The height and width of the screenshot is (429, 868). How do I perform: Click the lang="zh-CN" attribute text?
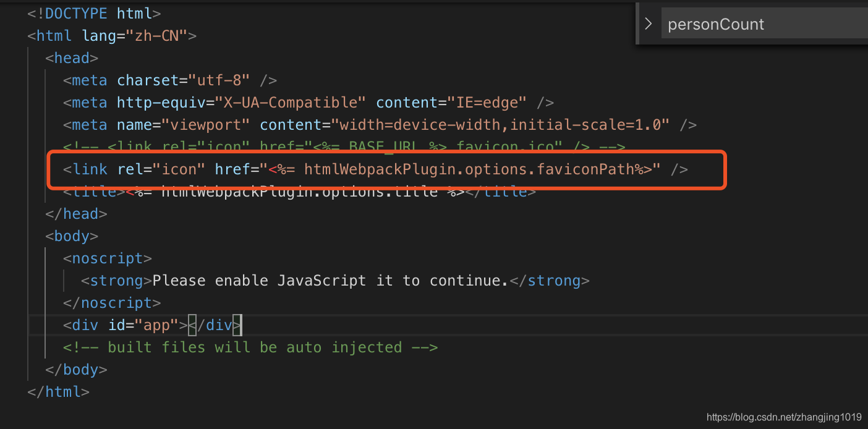click(135, 36)
